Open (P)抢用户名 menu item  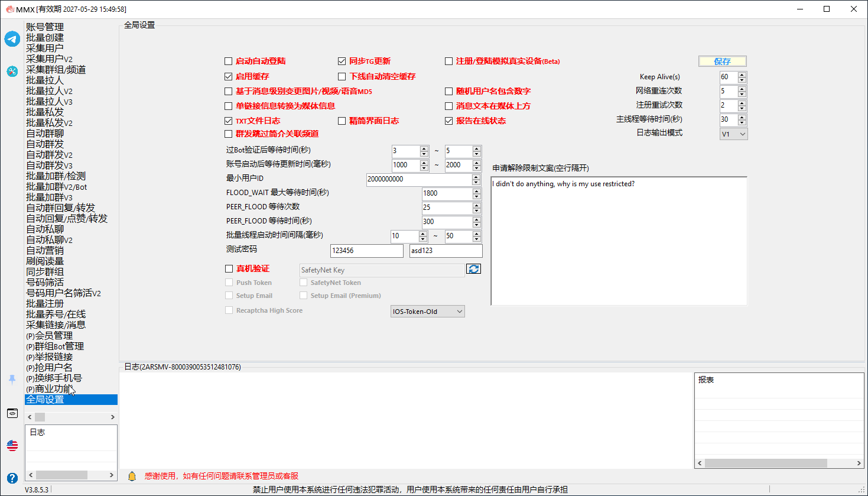(x=50, y=368)
